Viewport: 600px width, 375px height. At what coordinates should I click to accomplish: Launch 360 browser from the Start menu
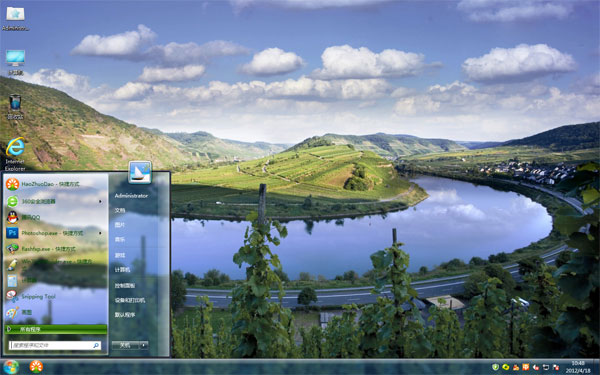point(56,201)
